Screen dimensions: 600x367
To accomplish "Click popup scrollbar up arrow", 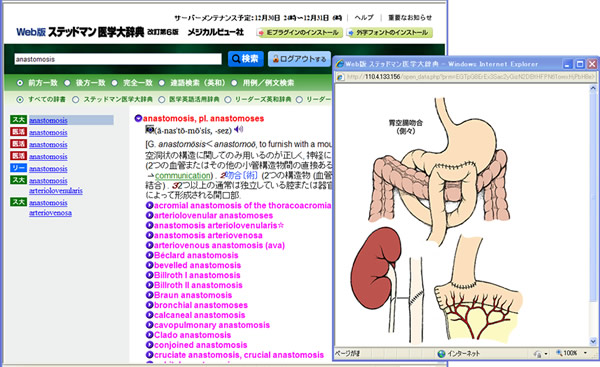I will (593, 88).
